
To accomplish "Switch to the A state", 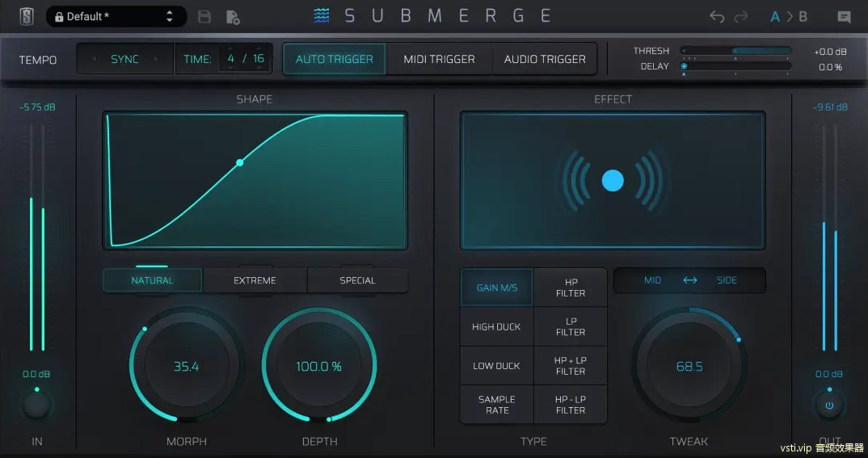I will 775,17.
